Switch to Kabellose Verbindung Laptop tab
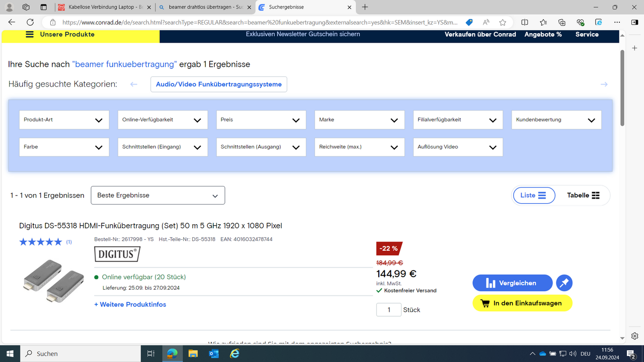644x362 pixels. tap(104, 7)
